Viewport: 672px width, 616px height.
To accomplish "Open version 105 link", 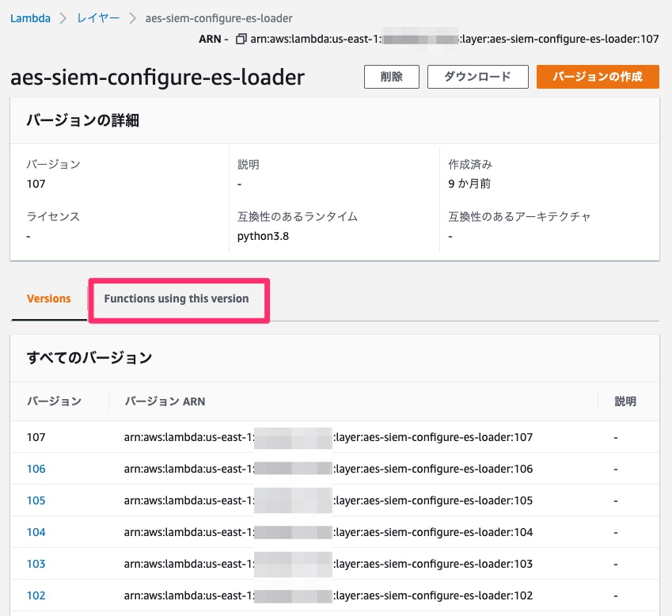I will [36, 500].
